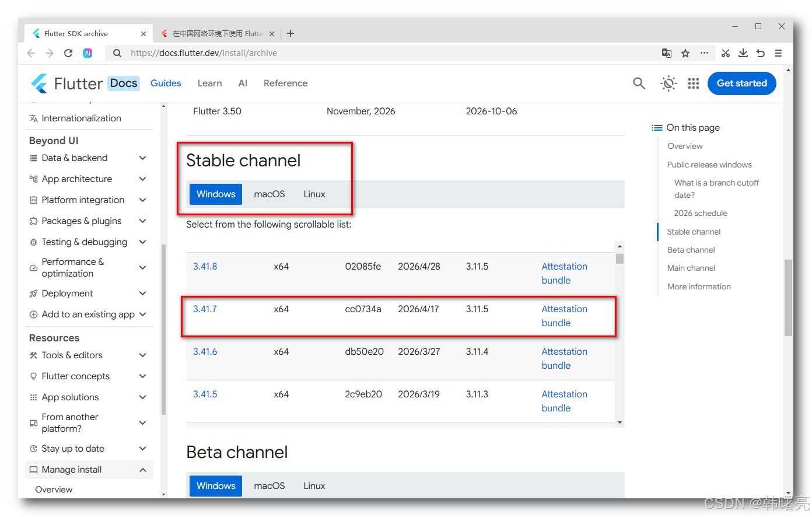The image size is (812, 517).
Task: Click the Get started button
Action: coord(742,83)
